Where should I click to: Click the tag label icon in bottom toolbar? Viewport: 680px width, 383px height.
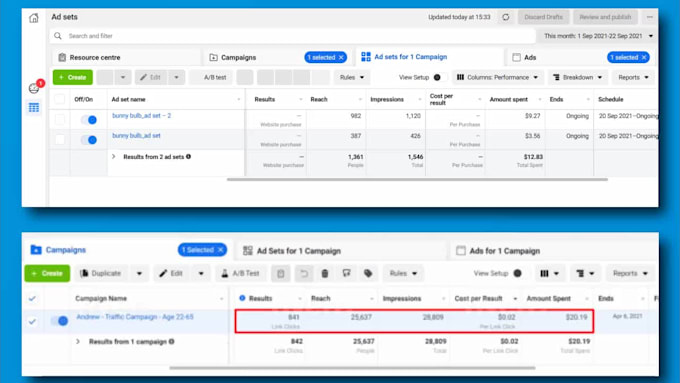(368, 273)
